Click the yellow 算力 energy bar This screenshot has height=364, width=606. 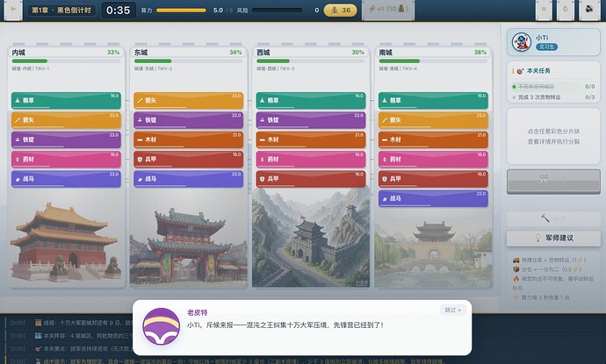point(181,11)
